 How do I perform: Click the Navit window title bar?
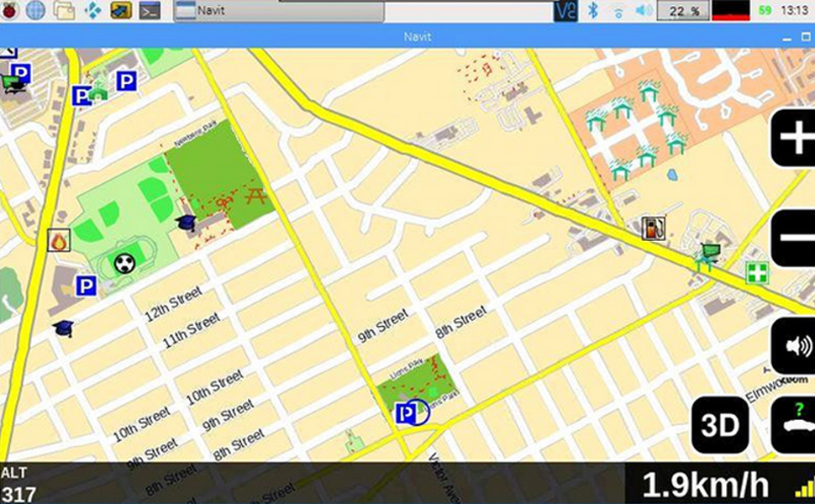click(x=407, y=37)
